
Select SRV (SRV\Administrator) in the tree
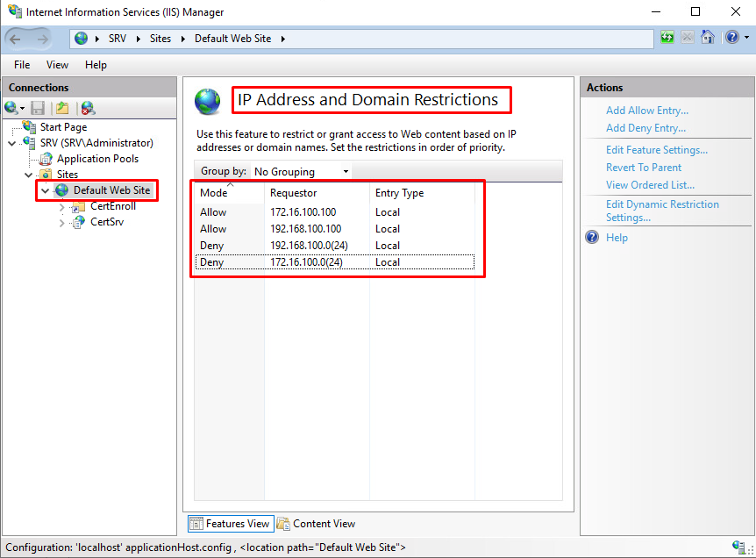[96, 143]
